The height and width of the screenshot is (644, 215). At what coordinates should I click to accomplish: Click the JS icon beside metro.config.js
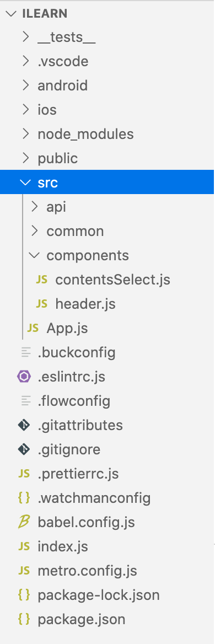(24, 571)
